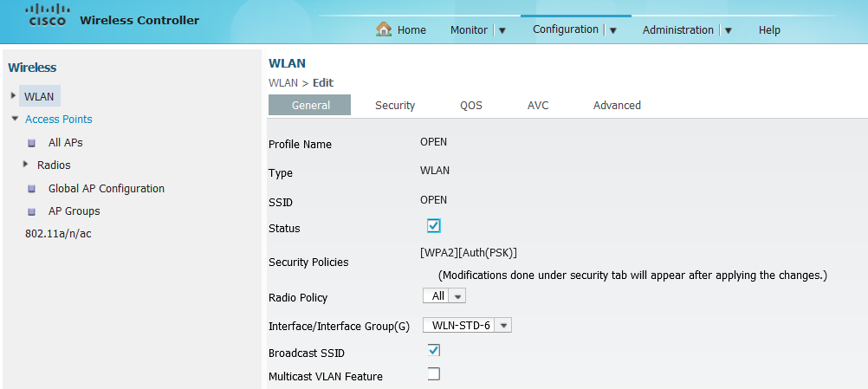Click the Global AP Configuration bullet icon
Screen dimensions: 868x389
(x=31, y=189)
